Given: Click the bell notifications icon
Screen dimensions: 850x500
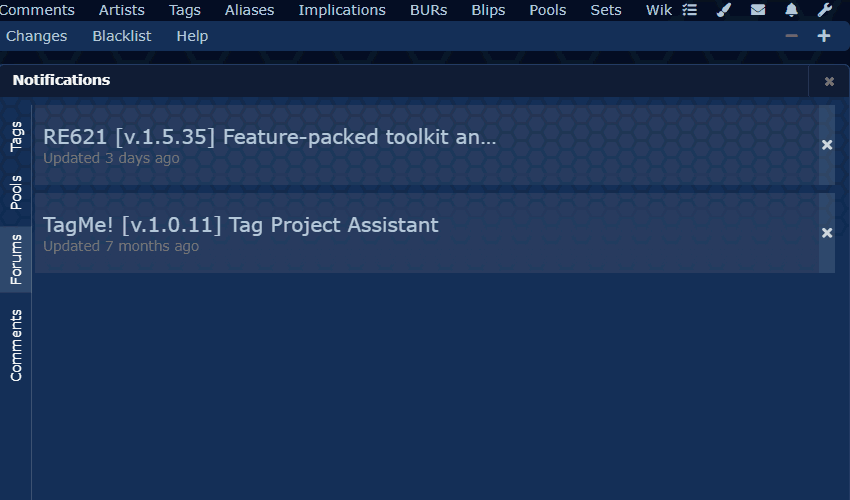Looking at the screenshot, I should coord(791,10).
